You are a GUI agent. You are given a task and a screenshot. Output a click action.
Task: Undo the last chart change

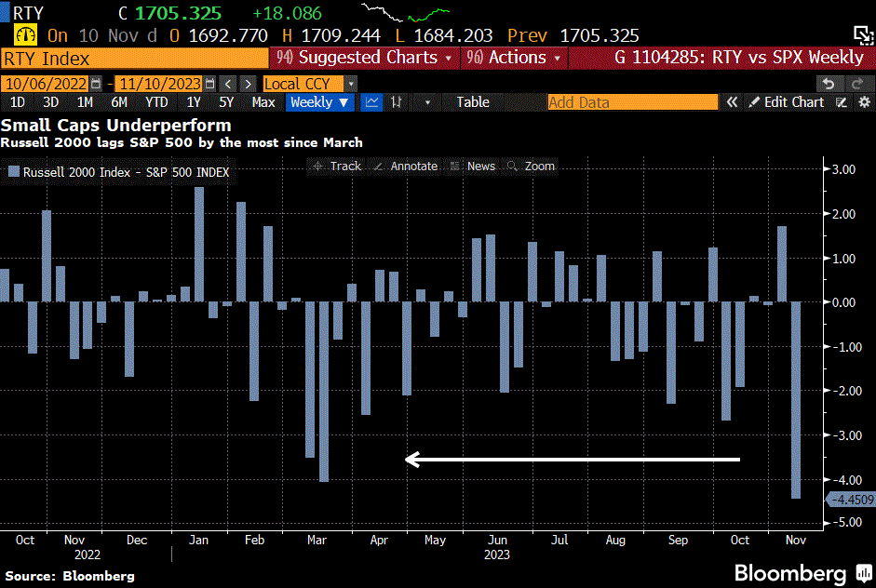click(829, 84)
